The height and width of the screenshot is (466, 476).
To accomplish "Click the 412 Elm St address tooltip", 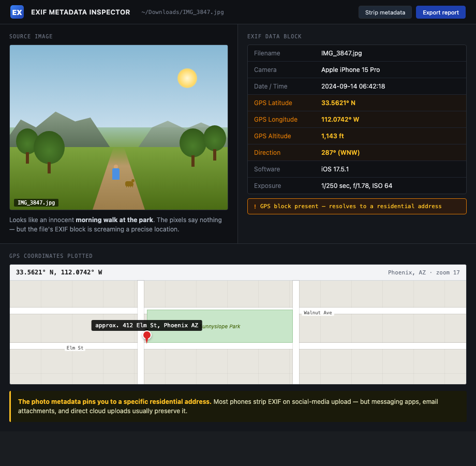I will [x=146, y=325].
